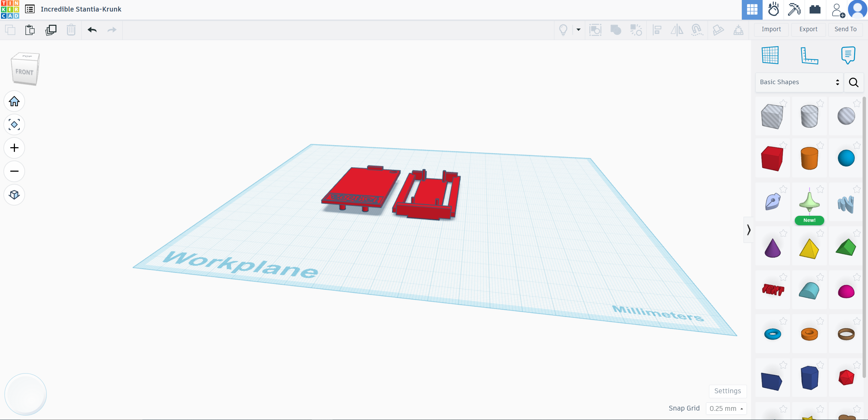The image size is (868, 420).
Task: Click the Delete trash icon
Action: coord(71,30)
